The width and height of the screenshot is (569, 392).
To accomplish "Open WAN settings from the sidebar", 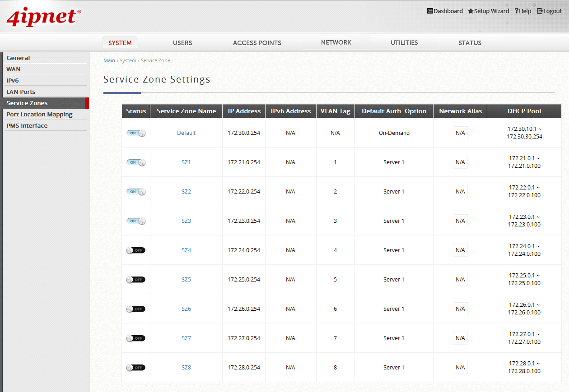I will (x=14, y=69).
